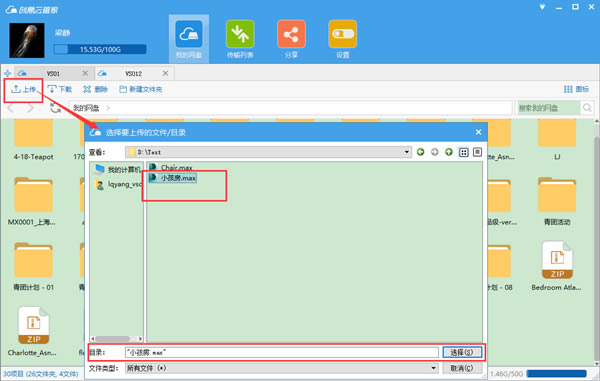Open the title bar dropdown arrow menu
The image size is (600, 381).
[542, 7]
